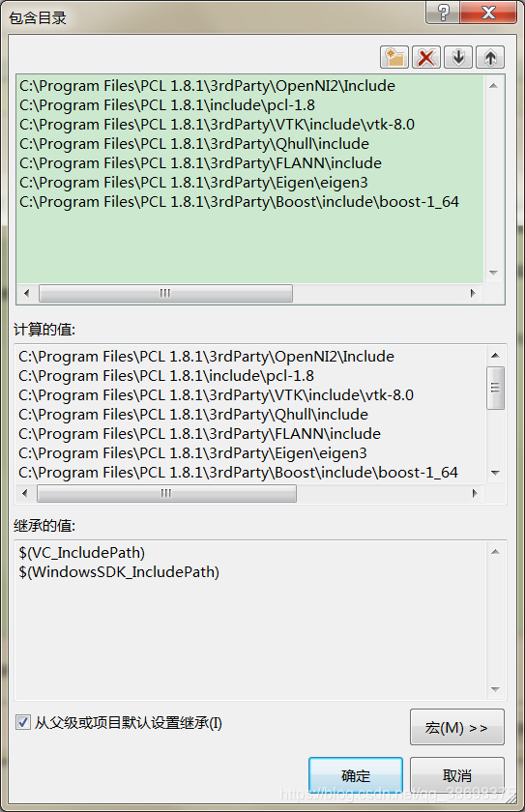The height and width of the screenshot is (812, 525).
Task: Click include\pcl-1.8 line under 计算的值
Action: 166,375
